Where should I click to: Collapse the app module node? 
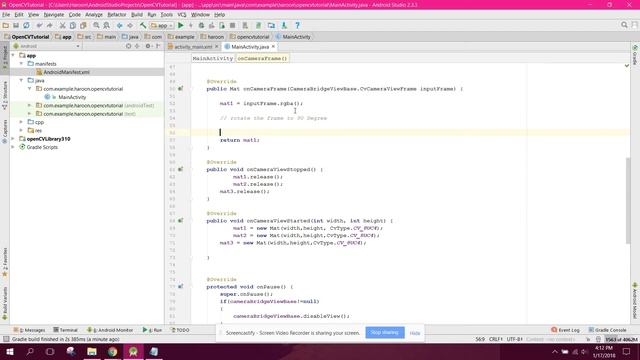(13, 55)
